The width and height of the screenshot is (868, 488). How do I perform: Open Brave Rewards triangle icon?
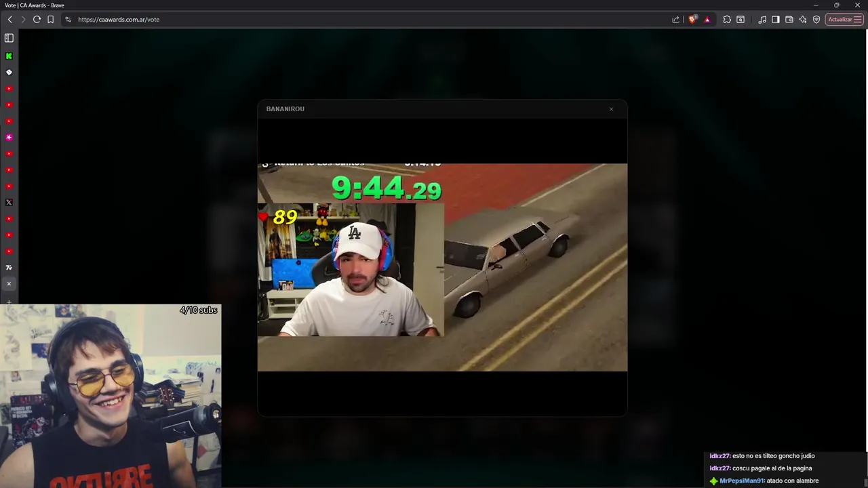707,20
